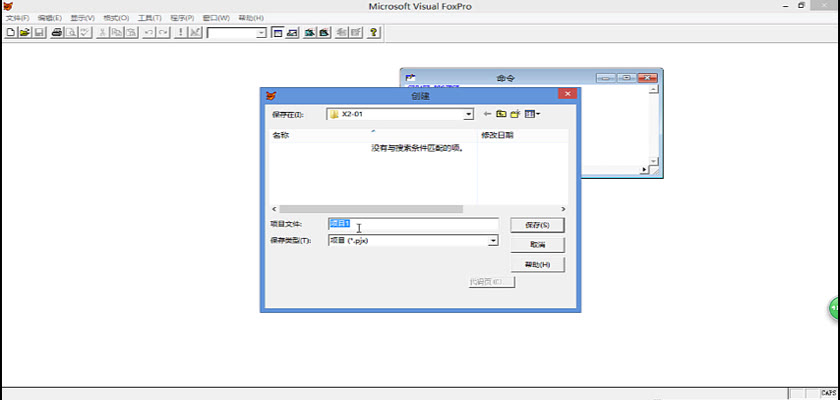Viewport: 840px width, 400px height.
Task: Click the 帮助(H) button in the dialog
Action: pyautogui.click(x=537, y=265)
